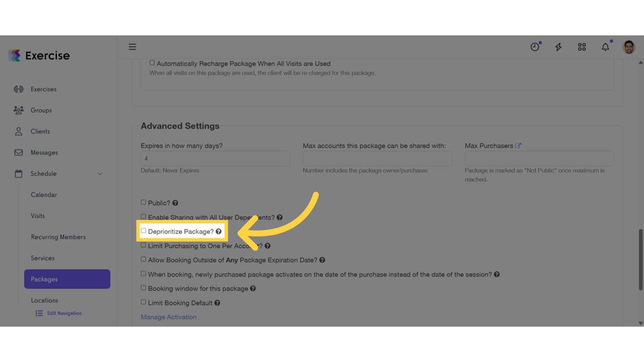This screenshot has height=362, width=644.
Task: Enable the Deprioritize Package checkbox
Action: click(x=143, y=230)
